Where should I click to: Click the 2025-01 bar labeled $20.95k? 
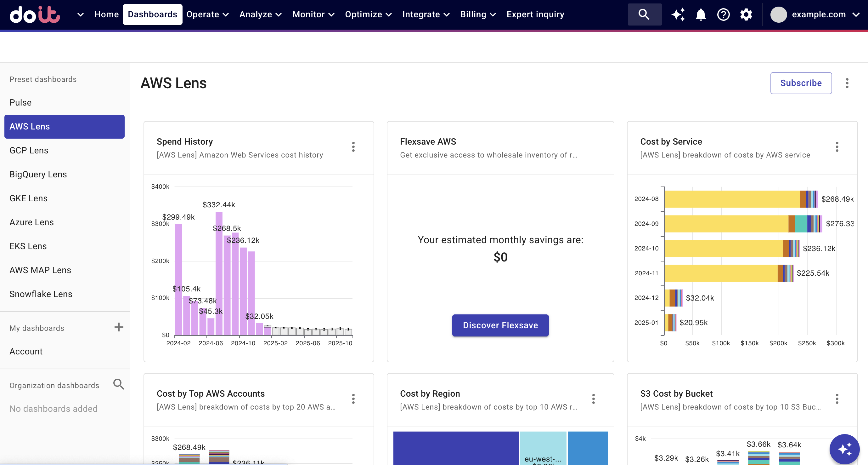tap(670, 323)
